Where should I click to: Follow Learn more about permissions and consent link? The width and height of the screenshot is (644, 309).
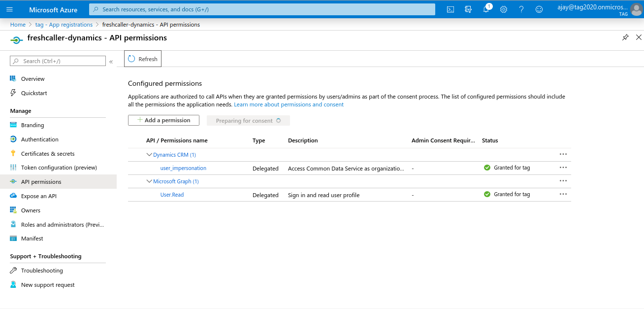coord(289,104)
